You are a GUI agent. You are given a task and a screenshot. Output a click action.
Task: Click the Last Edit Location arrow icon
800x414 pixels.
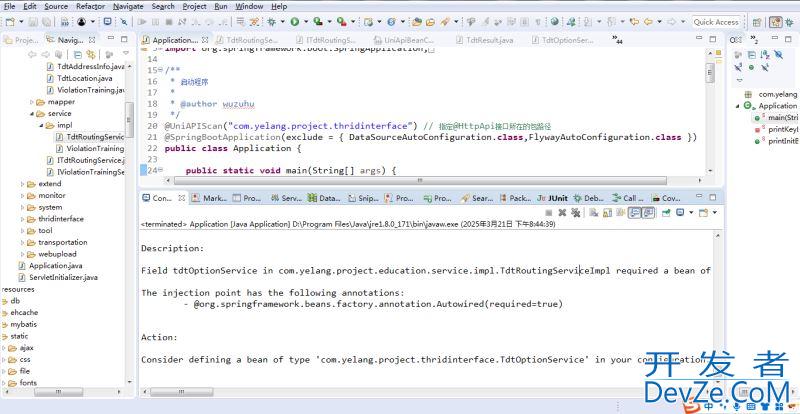point(634,22)
